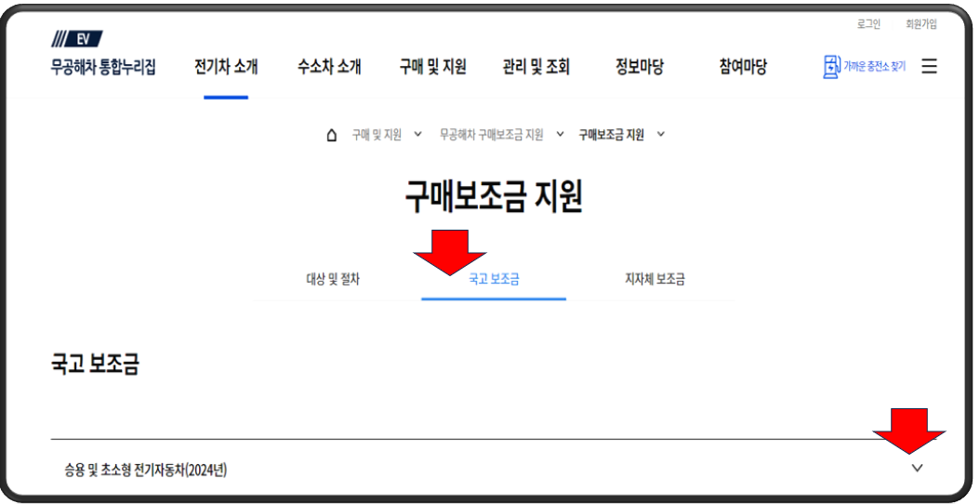Click 승용 및 초소형 전기자동차(2024년) row text
The width and height of the screenshot is (980, 504).
point(146,470)
